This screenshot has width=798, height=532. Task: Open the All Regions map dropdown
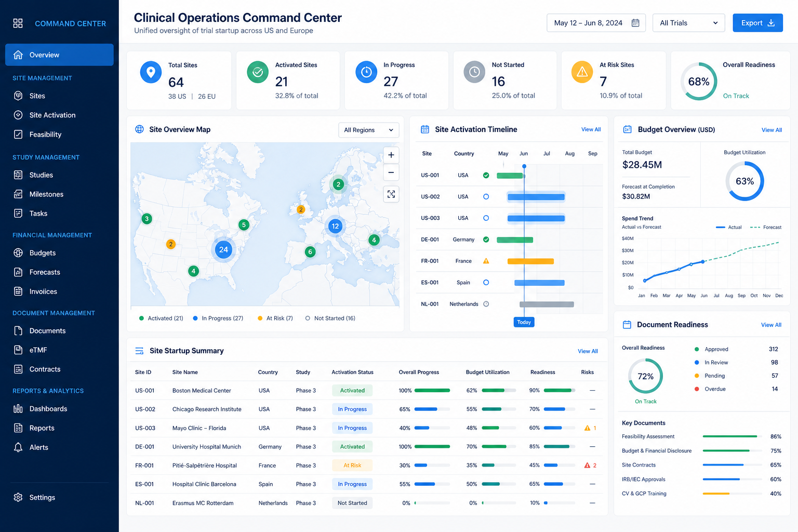(369, 130)
